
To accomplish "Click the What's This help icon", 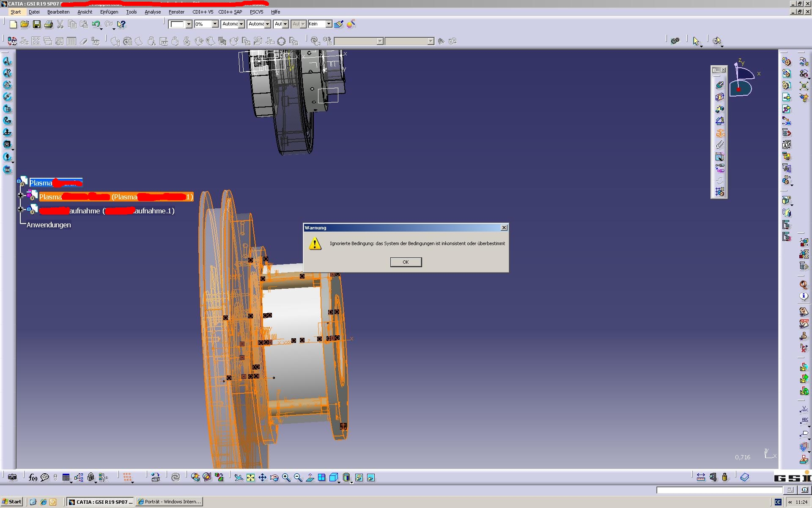I will point(121,24).
